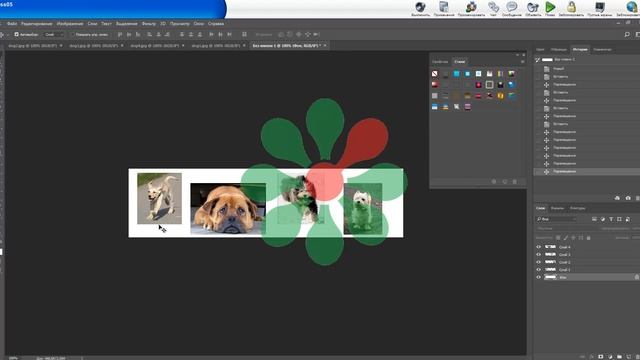Open the layer opacity field
This screenshot has width=640, height=360.
pos(635,229)
